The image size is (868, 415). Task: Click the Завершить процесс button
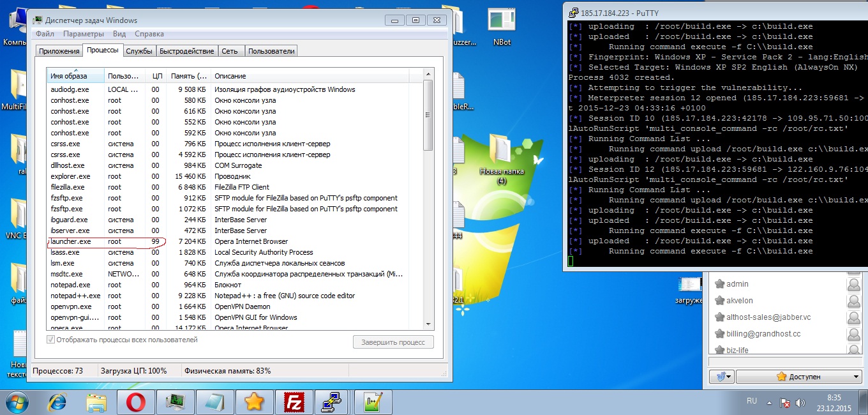click(x=393, y=342)
